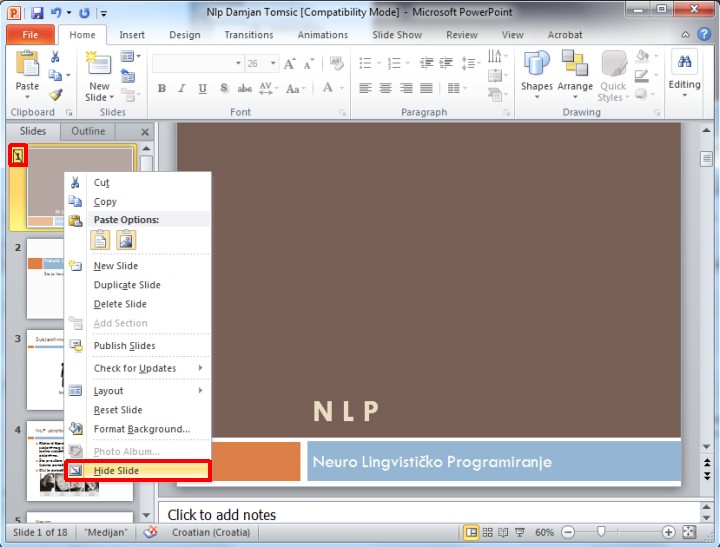
Task: Click the spell check icon in status bar
Action: point(151,533)
